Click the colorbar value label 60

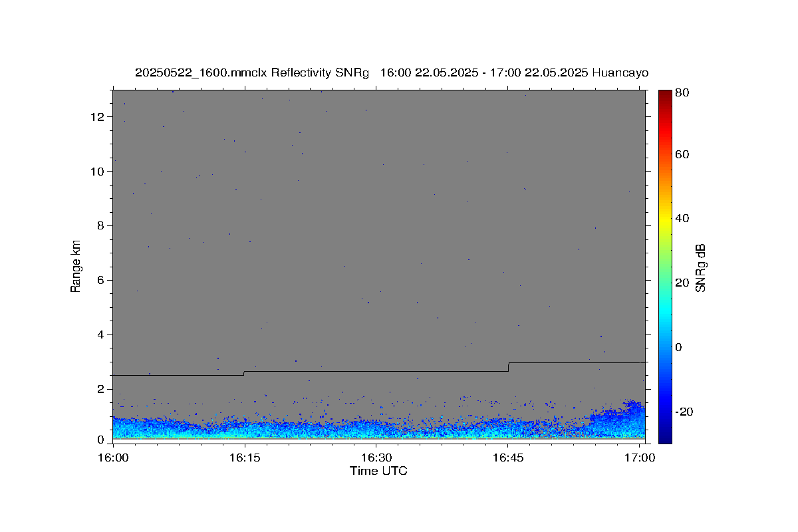[682, 154]
